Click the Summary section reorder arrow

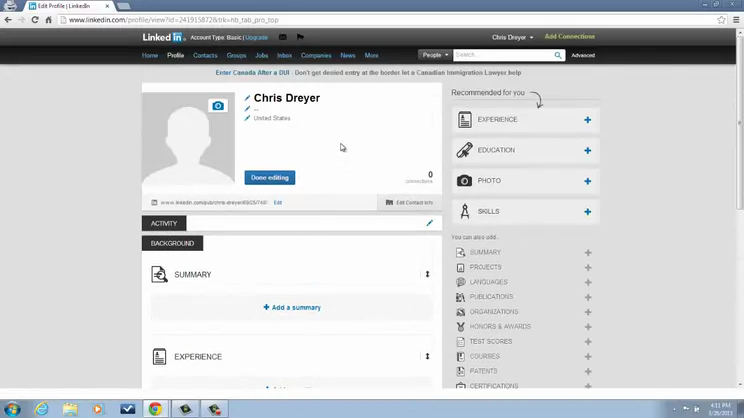coord(428,274)
